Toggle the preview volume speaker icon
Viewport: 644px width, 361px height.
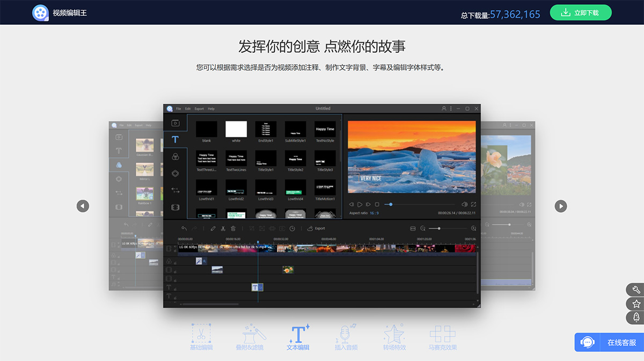pos(466,204)
